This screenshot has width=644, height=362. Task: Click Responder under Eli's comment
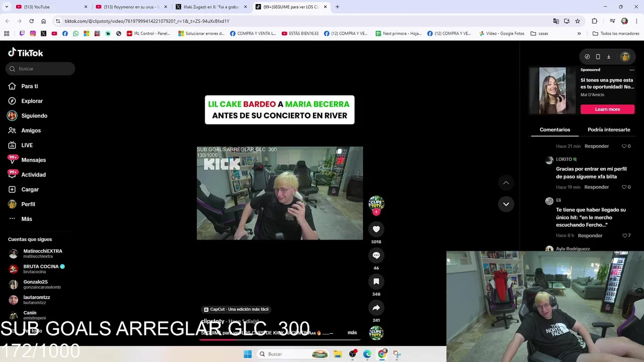point(590,235)
